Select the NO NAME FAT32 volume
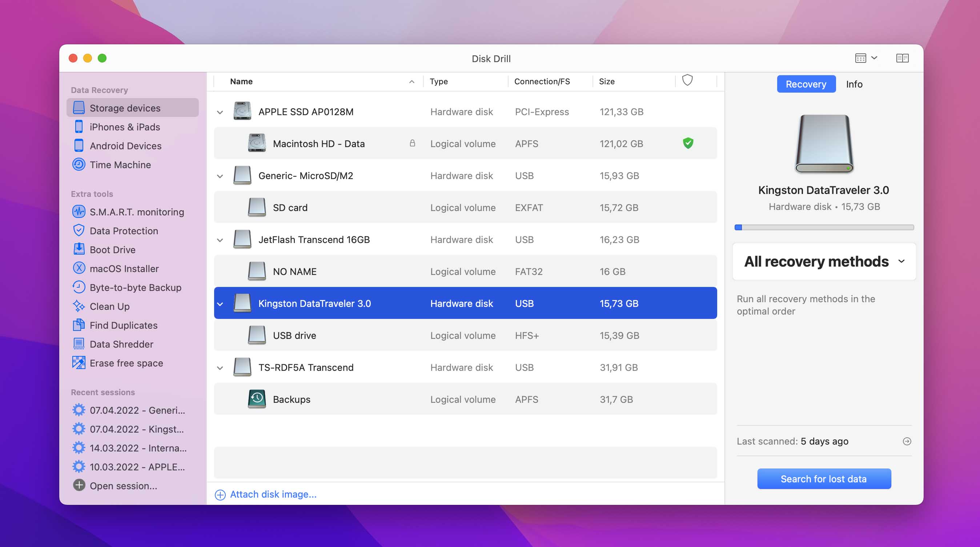Image resolution: width=980 pixels, height=547 pixels. [465, 271]
